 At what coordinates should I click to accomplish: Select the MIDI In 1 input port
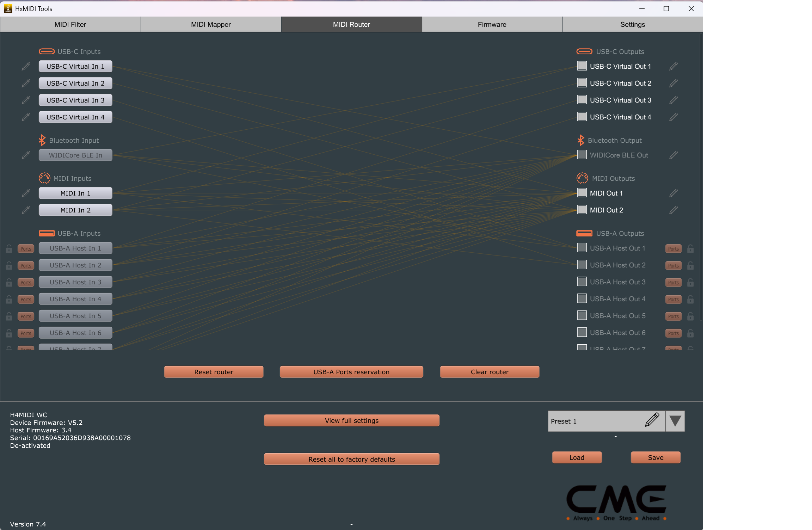[x=75, y=193]
